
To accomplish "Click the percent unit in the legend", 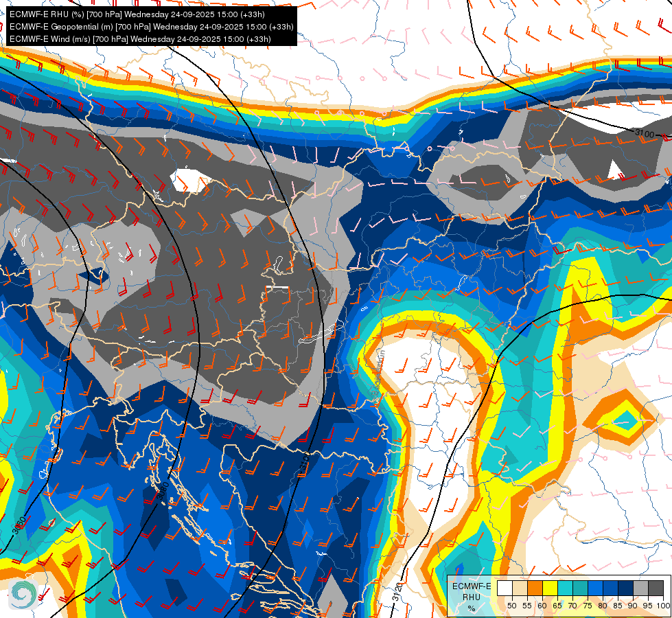I will (472, 608).
